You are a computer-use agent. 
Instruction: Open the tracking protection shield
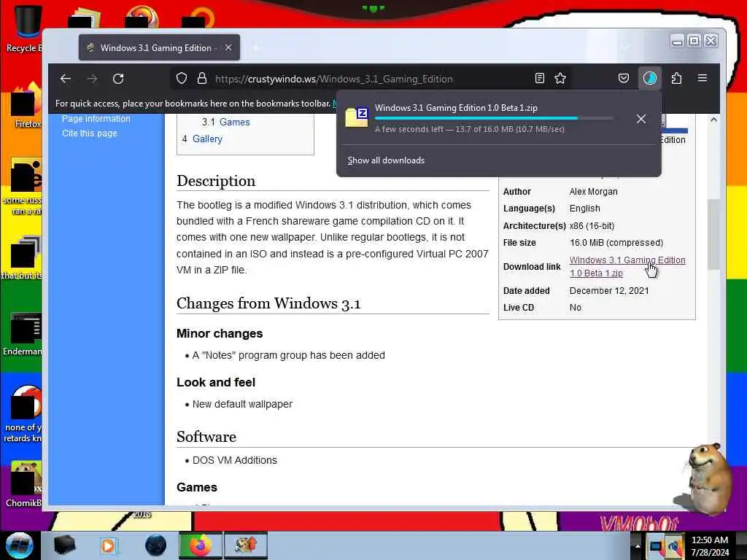(x=182, y=79)
